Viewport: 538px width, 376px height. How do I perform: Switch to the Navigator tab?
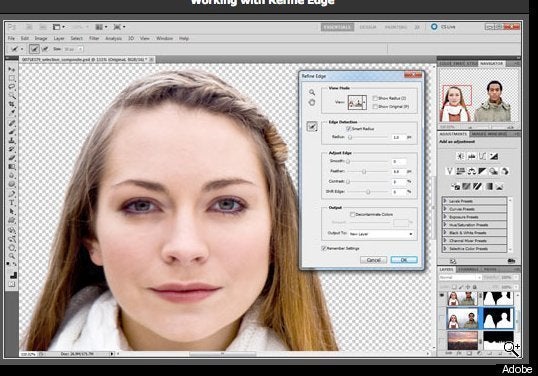click(491, 64)
